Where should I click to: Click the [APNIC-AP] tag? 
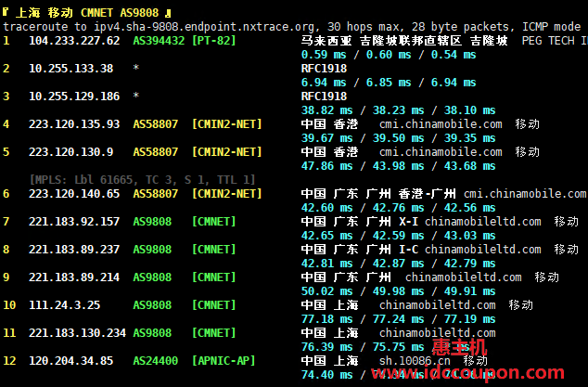click(x=224, y=360)
